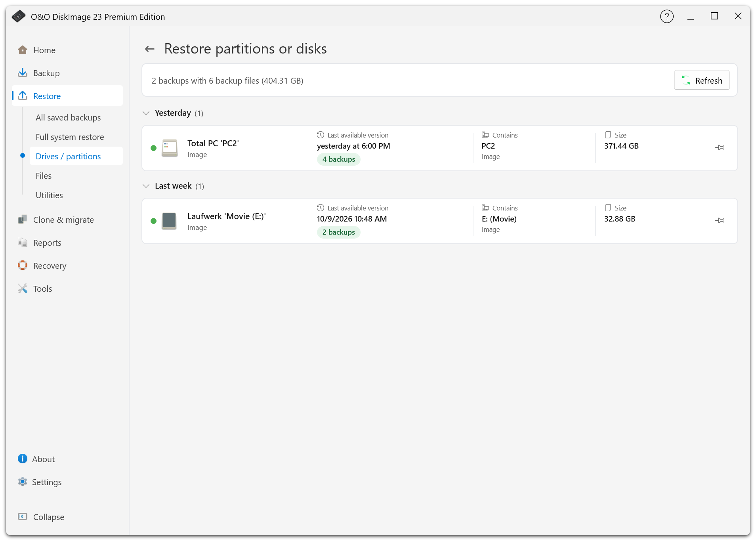Click the Clone & migrate icon

23,220
